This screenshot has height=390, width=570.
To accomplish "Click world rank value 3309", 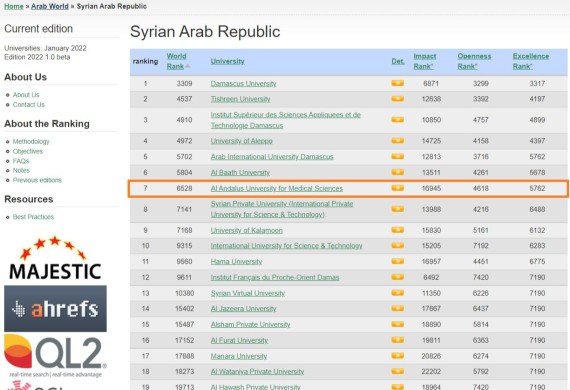I will (184, 84).
